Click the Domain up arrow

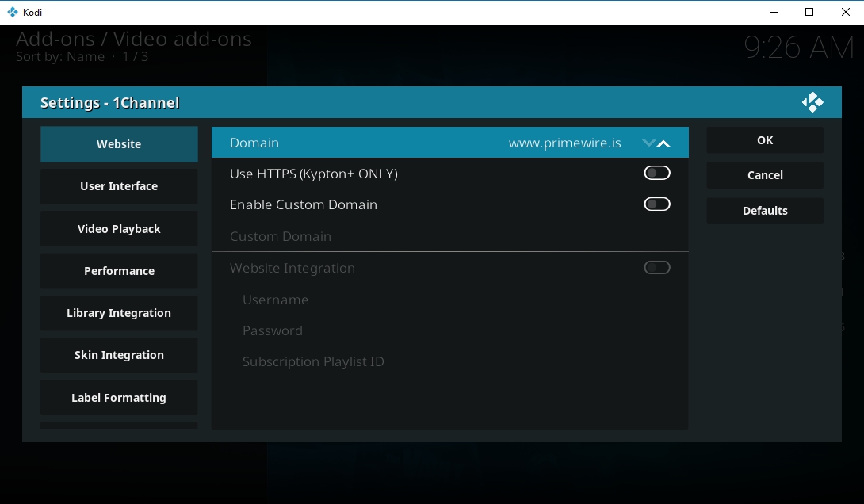(x=664, y=143)
